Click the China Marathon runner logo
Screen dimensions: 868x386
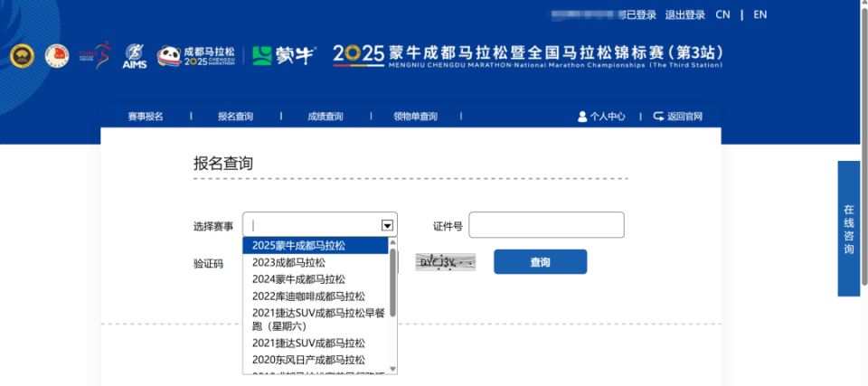[x=94, y=55]
